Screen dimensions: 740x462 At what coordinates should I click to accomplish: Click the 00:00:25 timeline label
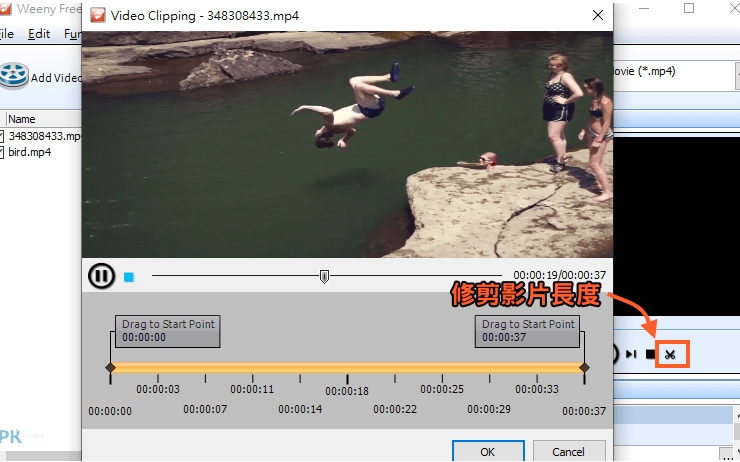pyautogui.click(x=442, y=389)
